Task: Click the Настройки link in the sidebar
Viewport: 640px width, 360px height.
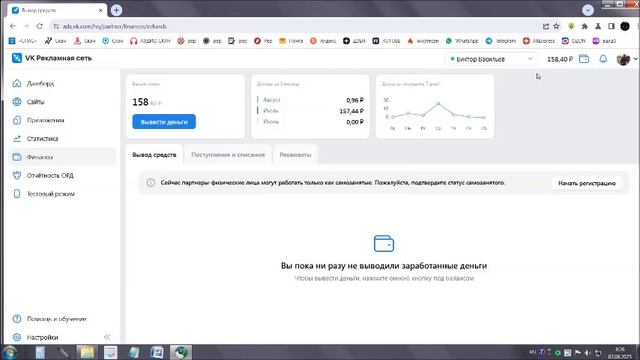Action: click(42, 337)
